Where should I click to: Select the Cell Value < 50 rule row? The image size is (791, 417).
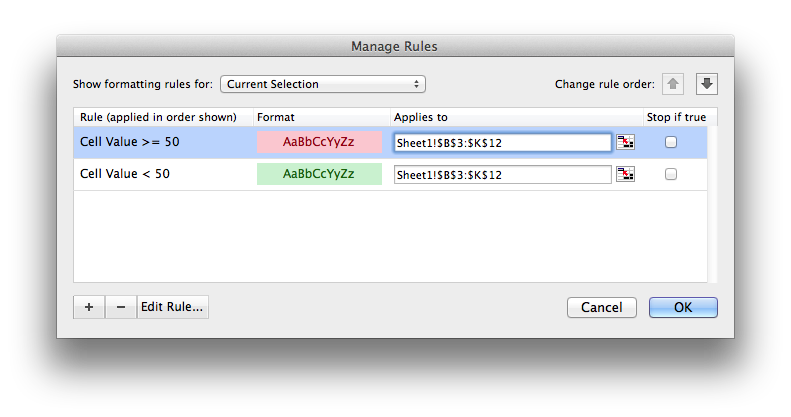coord(390,174)
